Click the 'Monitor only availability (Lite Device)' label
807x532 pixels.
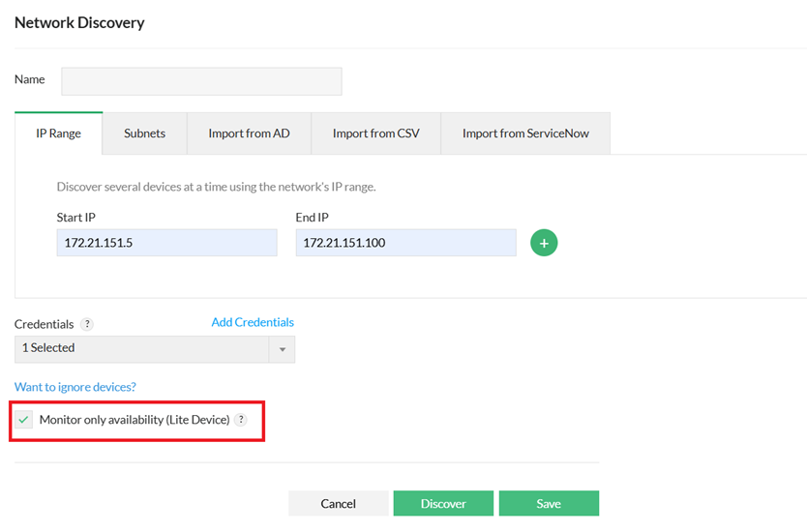[134, 420]
